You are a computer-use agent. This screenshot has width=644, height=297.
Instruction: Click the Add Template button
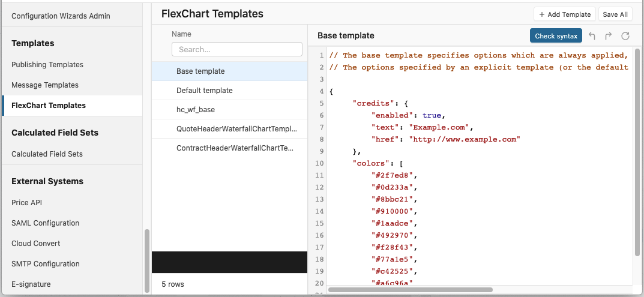(565, 14)
